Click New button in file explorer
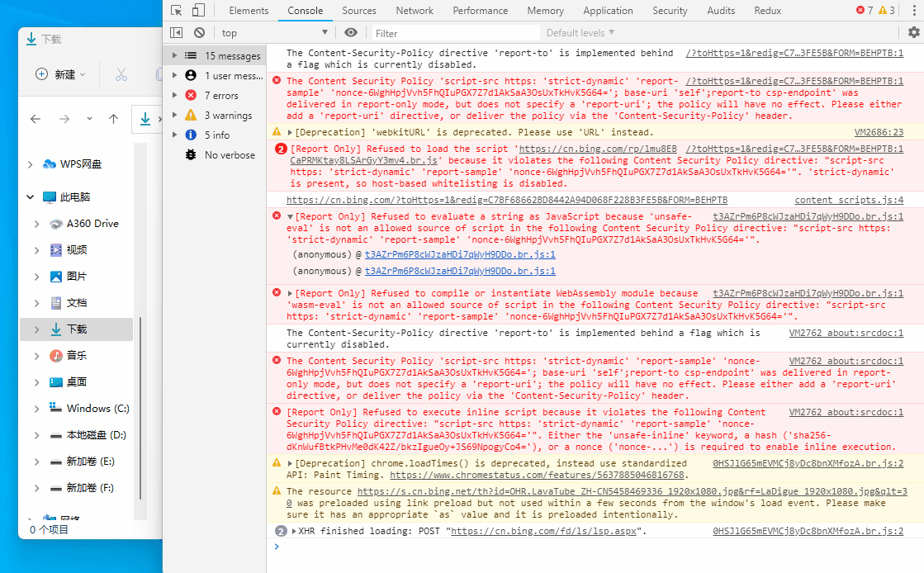The image size is (924, 573). [x=61, y=74]
